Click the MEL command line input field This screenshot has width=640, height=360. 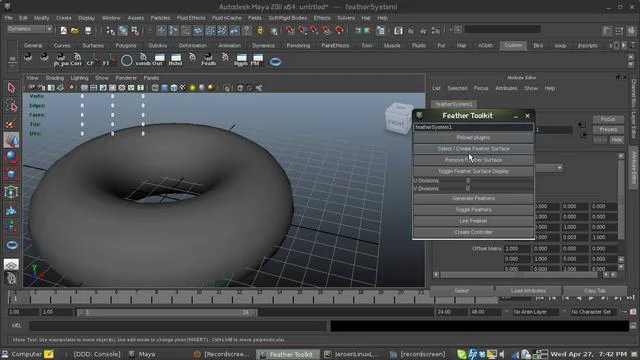pyautogui.click(x=178, y=326)
